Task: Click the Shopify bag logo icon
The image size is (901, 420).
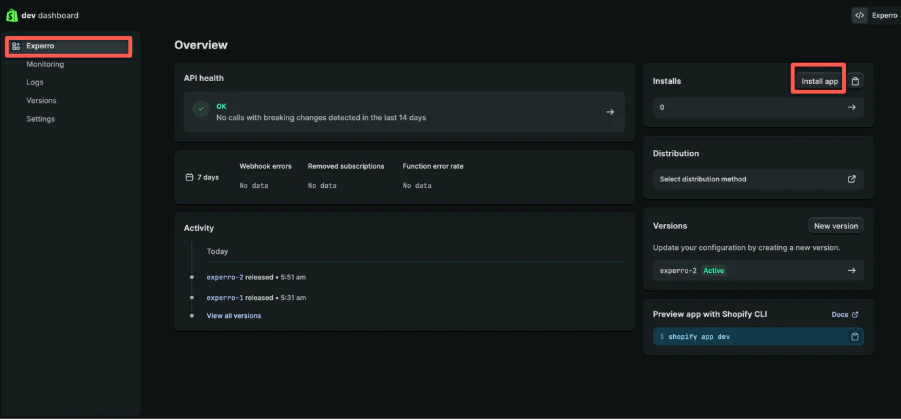Action: coord(11,16)
